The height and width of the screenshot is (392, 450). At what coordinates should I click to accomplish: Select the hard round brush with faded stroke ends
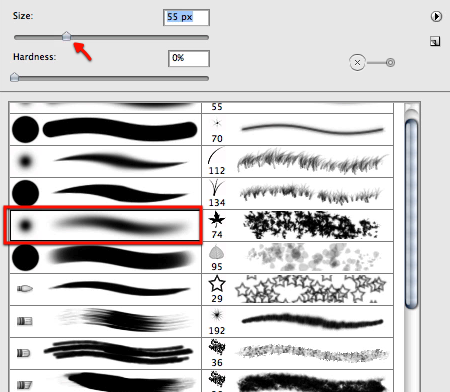105,257
